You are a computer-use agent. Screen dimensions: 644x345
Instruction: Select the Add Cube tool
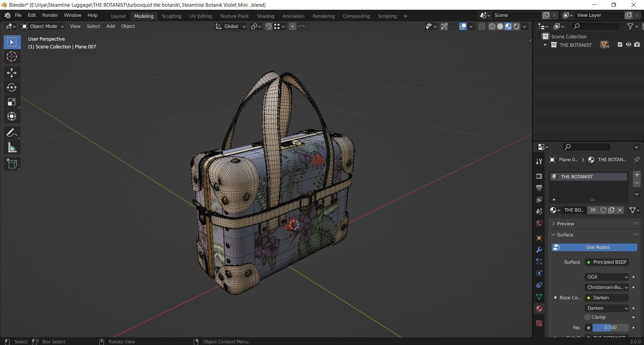pyautogui.click(x=12, y=164)
